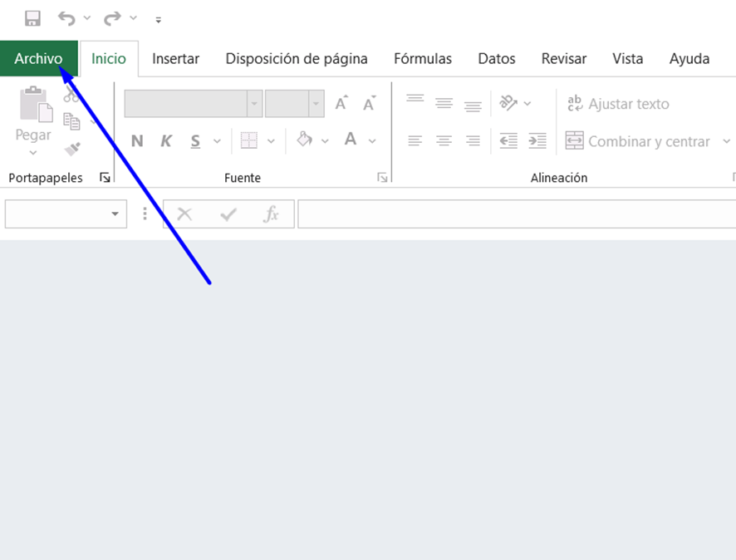Expand text orientation dropdown arrow
Viewport: 736px width, 560px height.
[527, 103]
